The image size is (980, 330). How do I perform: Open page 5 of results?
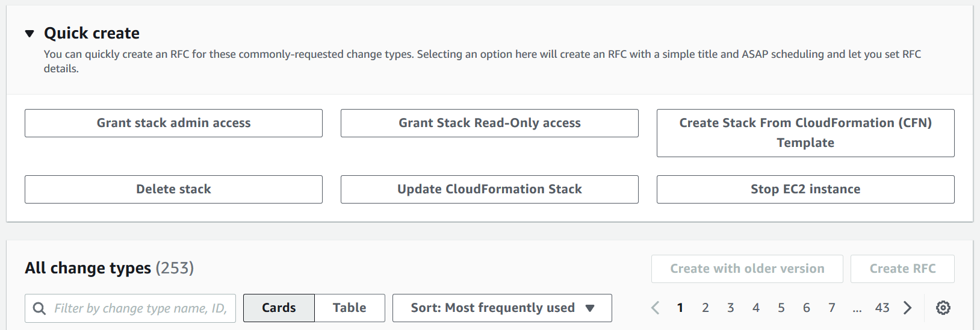pyautogui.click(x=781, y=308)
